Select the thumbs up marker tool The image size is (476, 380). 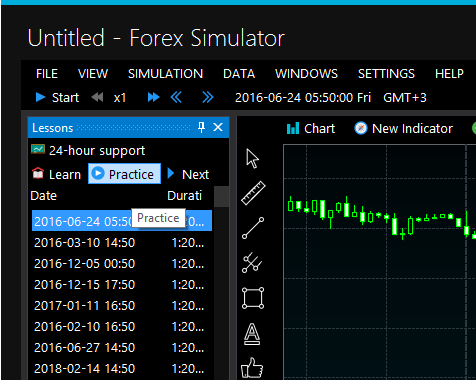252,368
